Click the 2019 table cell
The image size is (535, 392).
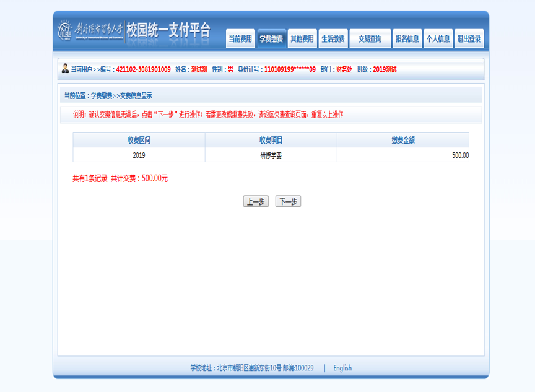pyautogui.click(x=139, y=155)
